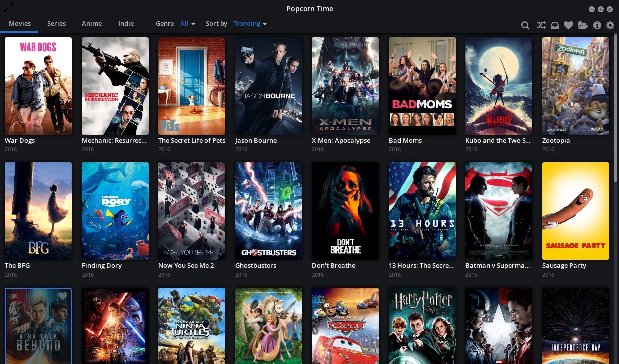This screenshot has width=619, height=364.
Task: Open the Bad Moms poster
Action: tap(422, 86)
